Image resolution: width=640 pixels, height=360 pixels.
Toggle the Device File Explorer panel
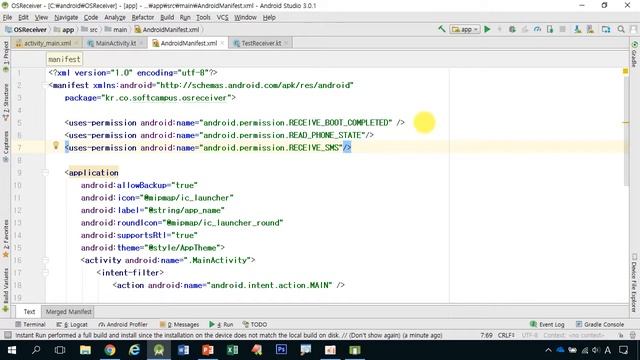pyautogui.click(x=634, y=283)
